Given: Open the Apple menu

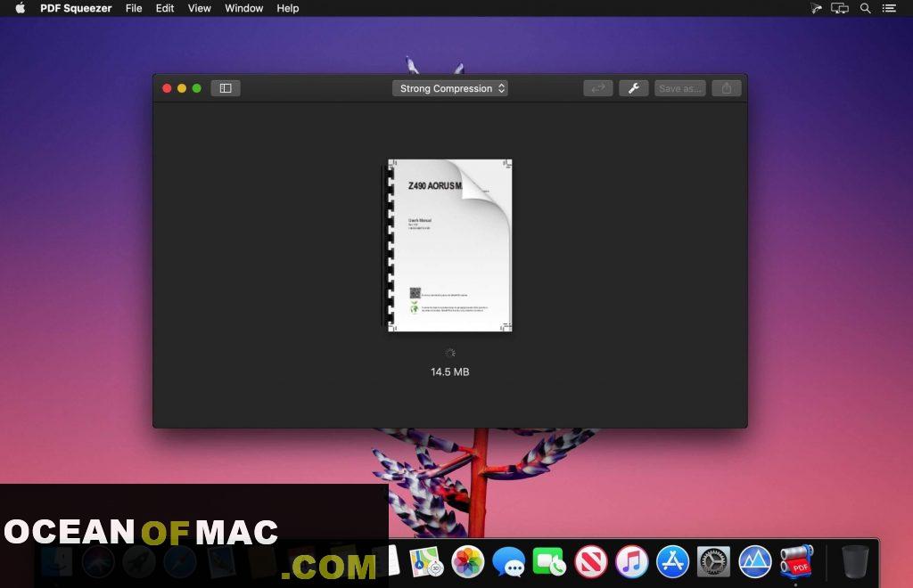Looking at the screenshot, I should pos(20,8).
